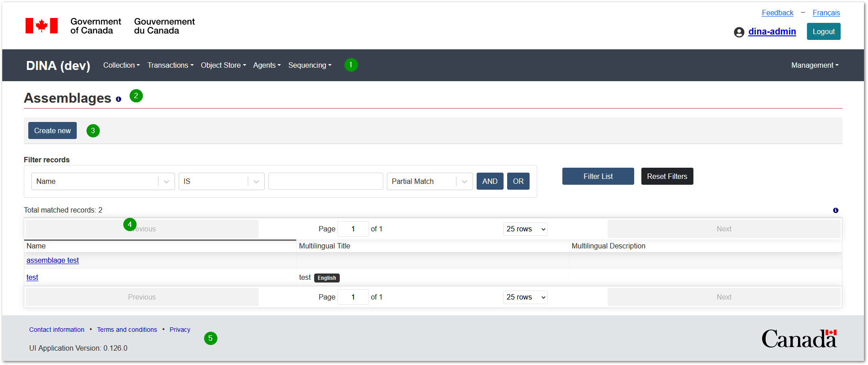Viewport: 868px width, 365px height.
Task: Click the dina-admin user avatar icon
Action: pyautogui.click(x=739, y=32)
